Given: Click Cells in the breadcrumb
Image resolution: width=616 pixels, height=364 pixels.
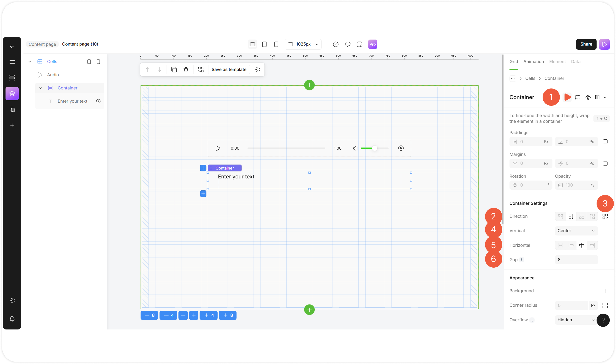Looking at the screenshot, I should [x=530, y=78].
